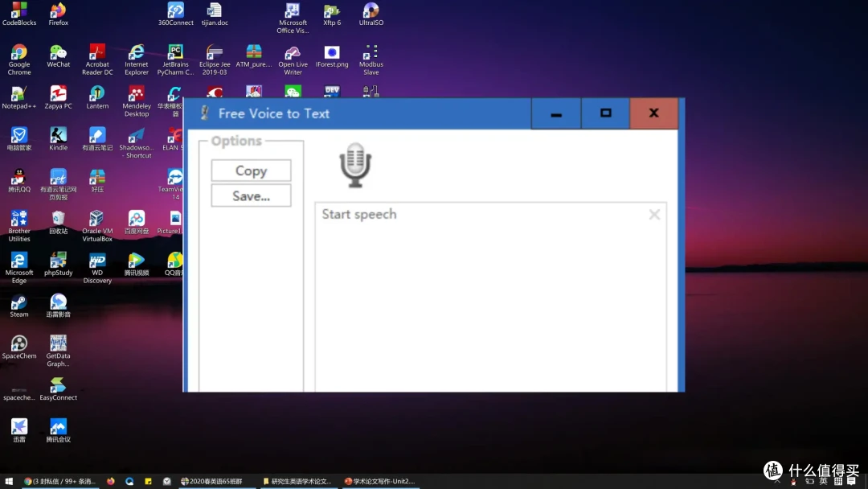Open WeChat desktop icon
Viewport: 868px width, 489px height.
click(58, 55)
